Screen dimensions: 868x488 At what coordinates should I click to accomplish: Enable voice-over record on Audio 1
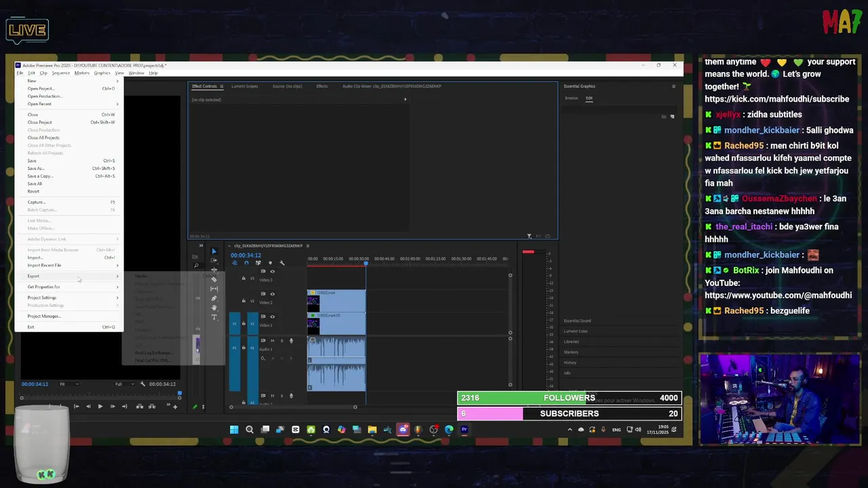click(291, 340)
